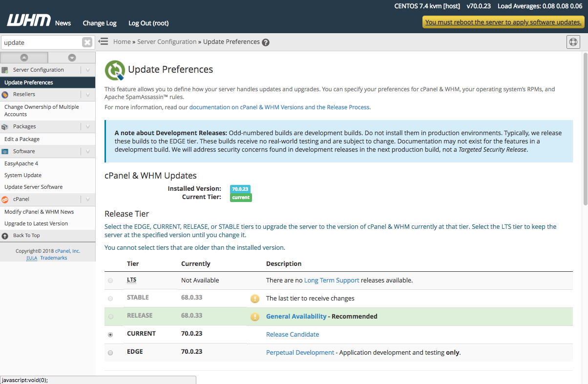Image resolution: width=588 pixels, height=384 pixels.
Task: Click the Currently column header
Action: [196, 263]
